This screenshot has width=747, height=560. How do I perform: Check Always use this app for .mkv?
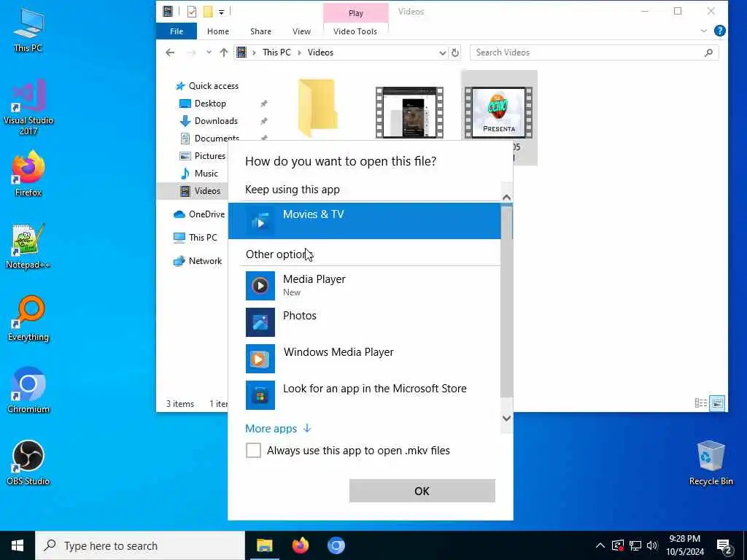pos(253,450)
